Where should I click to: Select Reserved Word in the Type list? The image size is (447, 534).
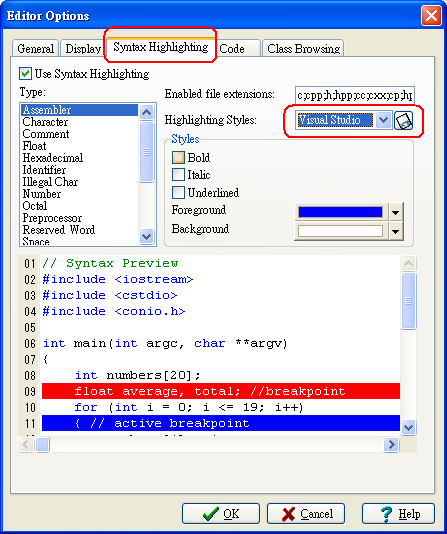(x=79, y=230)
